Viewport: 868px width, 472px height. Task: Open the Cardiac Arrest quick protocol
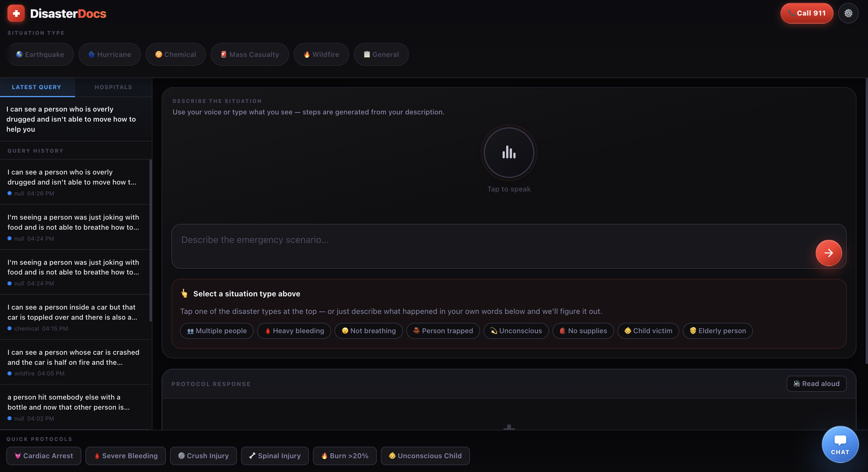(44, 456)
